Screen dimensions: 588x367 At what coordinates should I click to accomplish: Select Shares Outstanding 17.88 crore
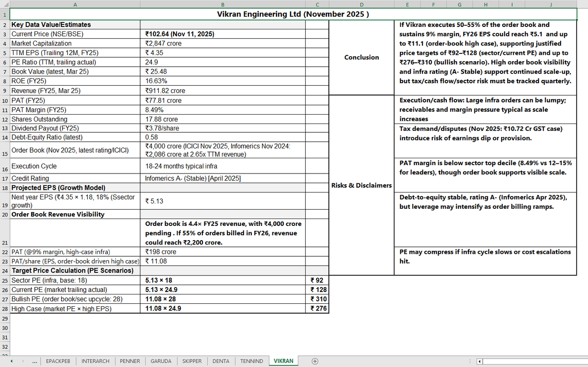[x=222, y=119]
